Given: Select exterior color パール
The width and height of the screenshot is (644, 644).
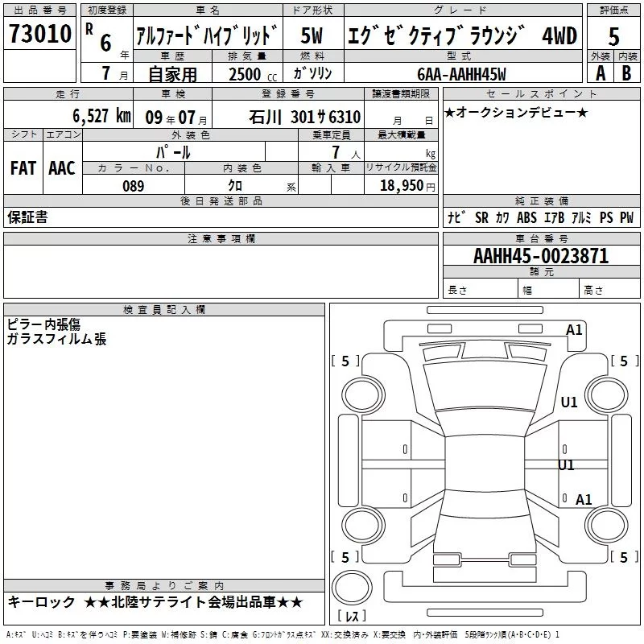Looking at the screenshot, I should [x=173, y=152].
